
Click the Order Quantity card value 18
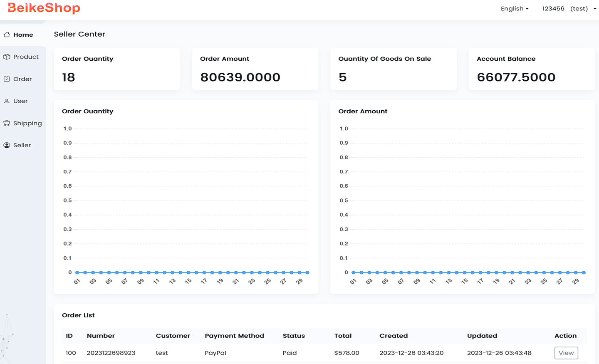point(69,77)
